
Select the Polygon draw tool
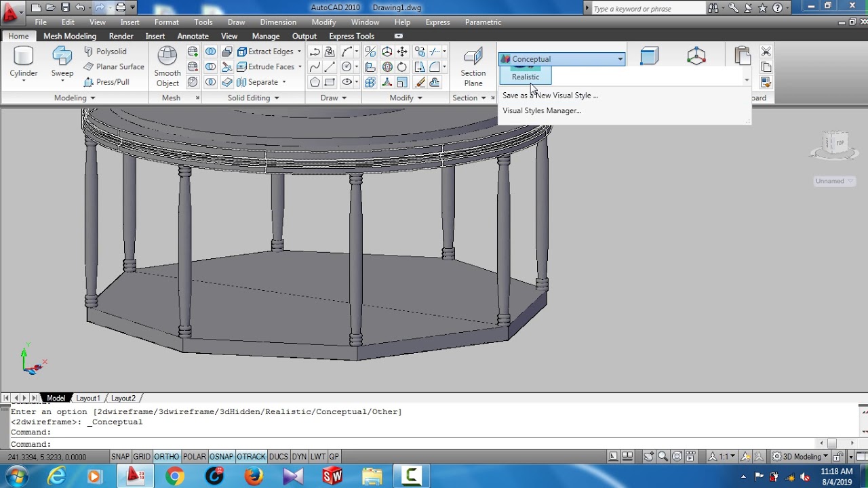tap(315, 82)
